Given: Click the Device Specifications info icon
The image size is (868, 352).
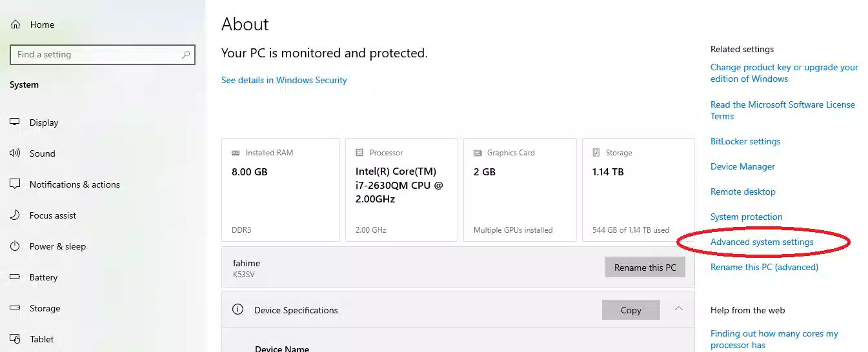Looking at the screenshot, I should click(x=237, y=309).
